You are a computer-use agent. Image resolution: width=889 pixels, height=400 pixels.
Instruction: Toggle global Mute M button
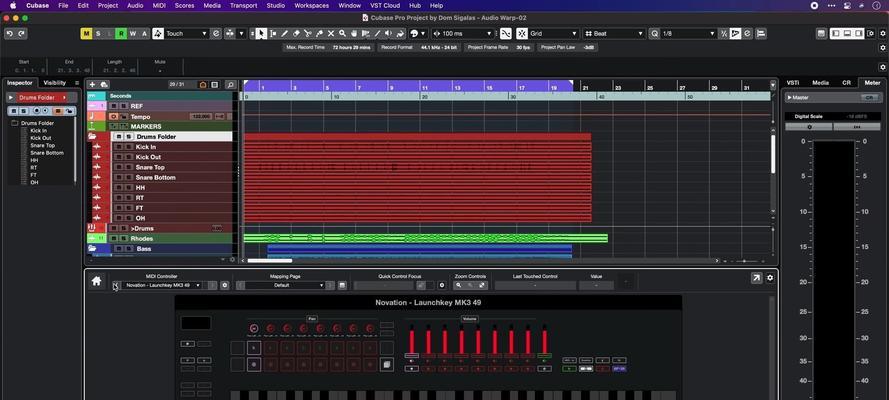coord(86,33)
